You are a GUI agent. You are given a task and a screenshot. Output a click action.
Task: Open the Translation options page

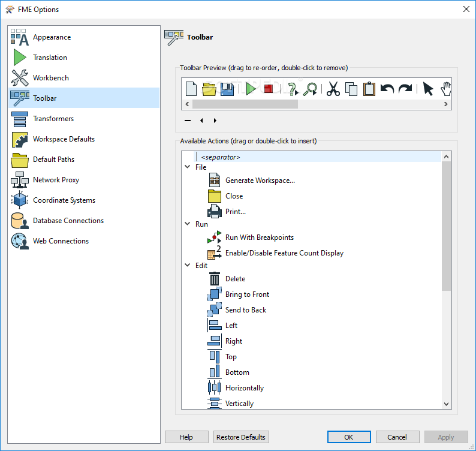coord(84,58)
